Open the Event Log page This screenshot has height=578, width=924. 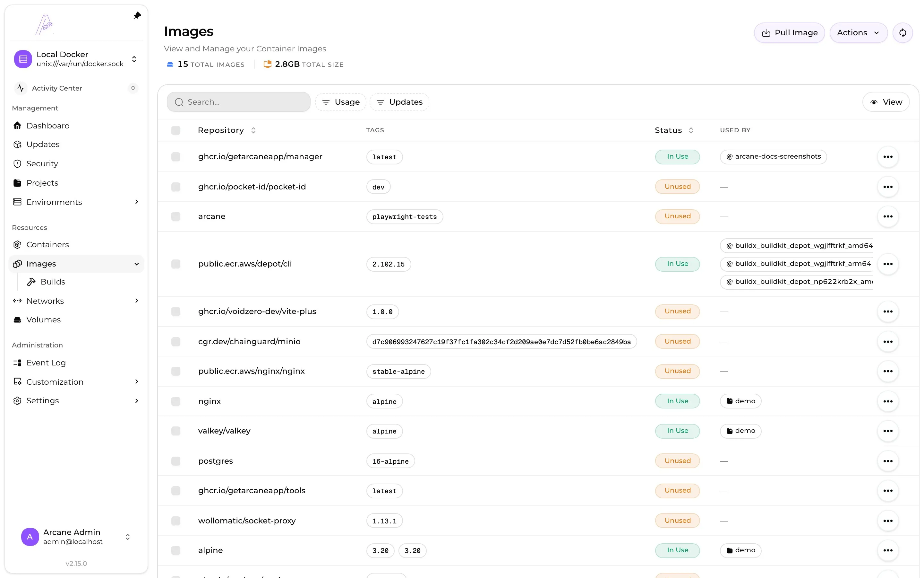76,363
